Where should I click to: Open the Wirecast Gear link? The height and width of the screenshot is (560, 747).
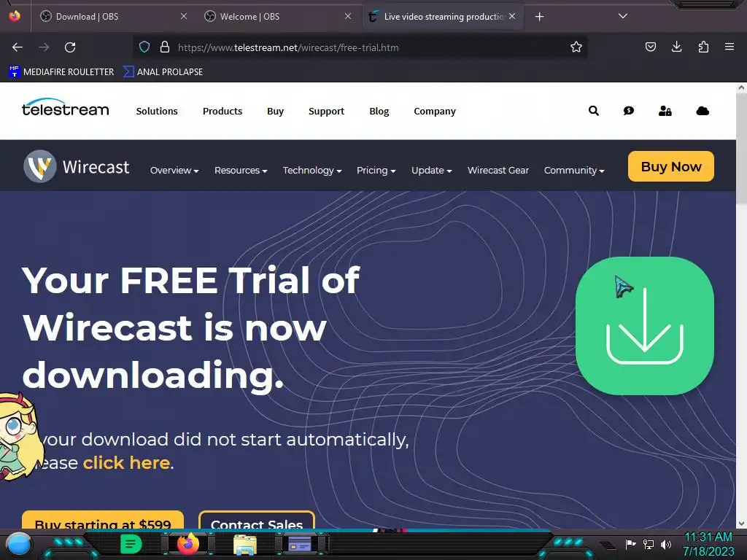[x=498, y=171]
